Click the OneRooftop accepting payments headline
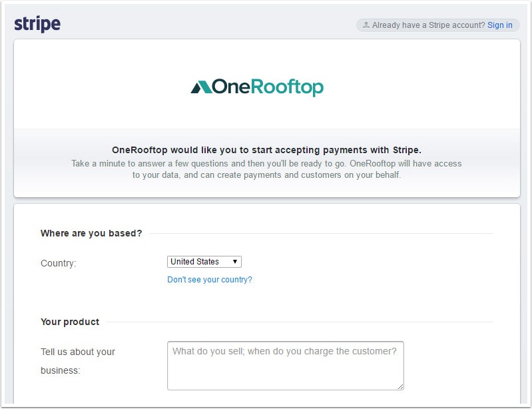 pos(267,150)
